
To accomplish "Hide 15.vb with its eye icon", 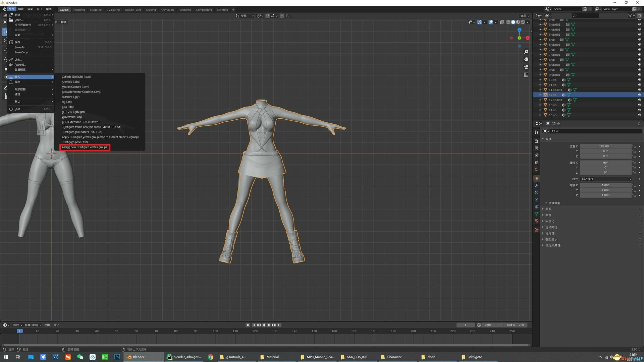I will 639,115.
